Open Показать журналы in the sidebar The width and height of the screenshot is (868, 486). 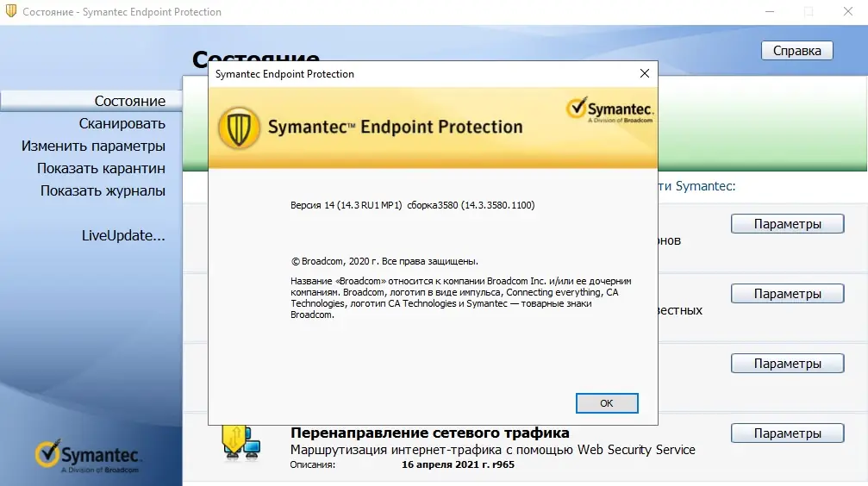tap(103, 190)
